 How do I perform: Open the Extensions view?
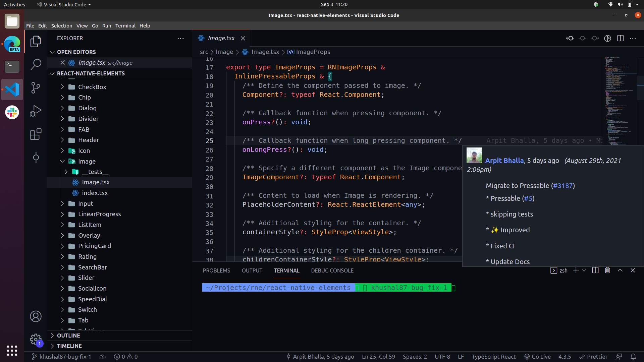click(x=36, y=134)
